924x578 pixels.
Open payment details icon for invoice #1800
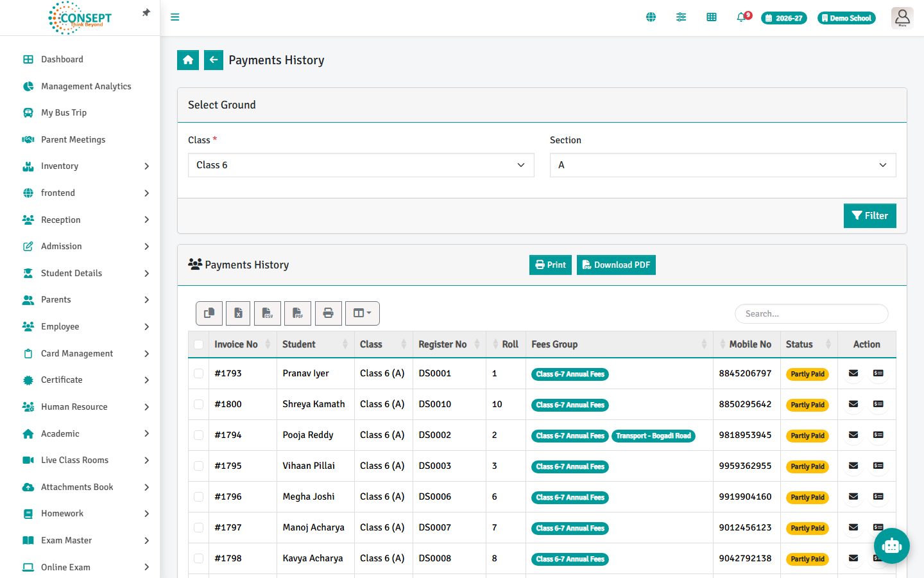click(878, 404)
